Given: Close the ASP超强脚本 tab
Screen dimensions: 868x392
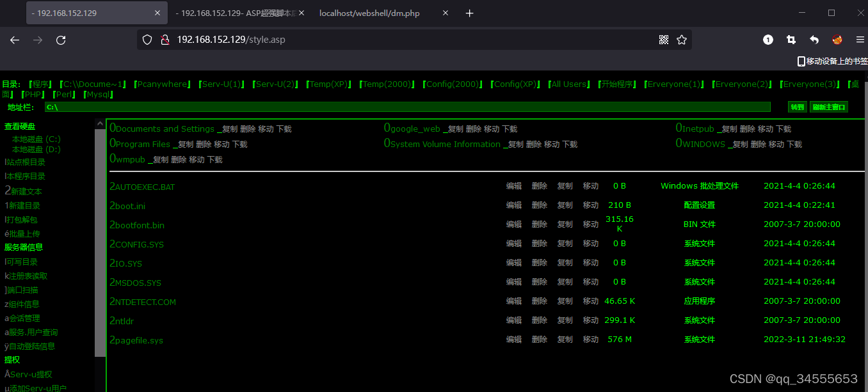Looking at the screenshot, I should click(x=302, y=13).
